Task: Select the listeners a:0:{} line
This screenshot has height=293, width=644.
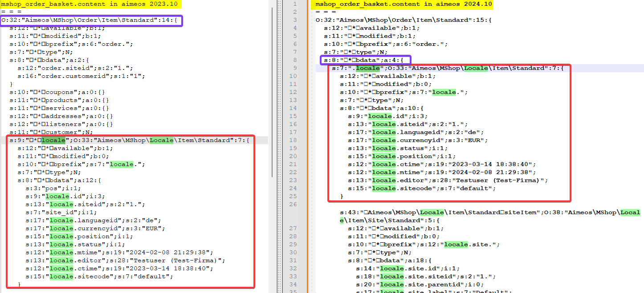Action: tap(61, 124)
